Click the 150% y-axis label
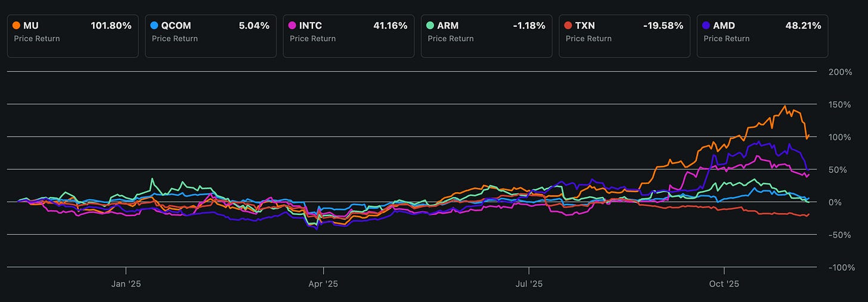This screenshot has height=302, width=868. pyautogui.click(x=841, y=104)
